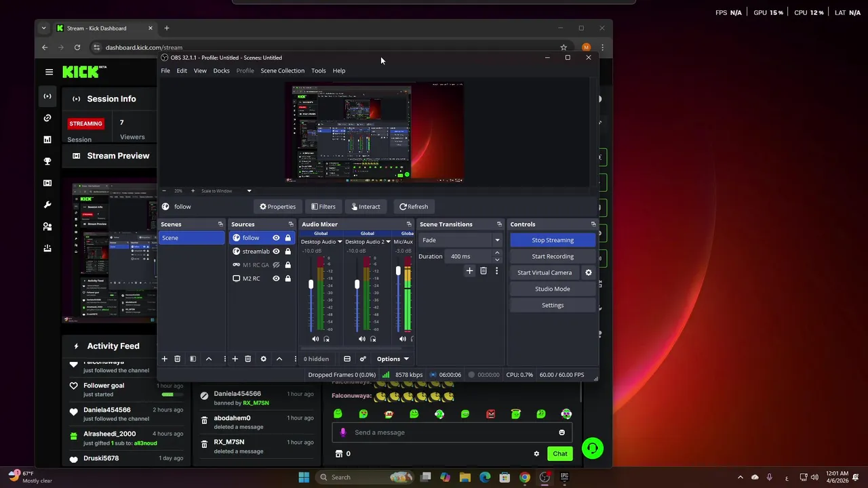Image resolution: width=868 pixels, height=488 pixels.
Task: Open transition properties three-dot menu
Action: click(x=496, y=271)
